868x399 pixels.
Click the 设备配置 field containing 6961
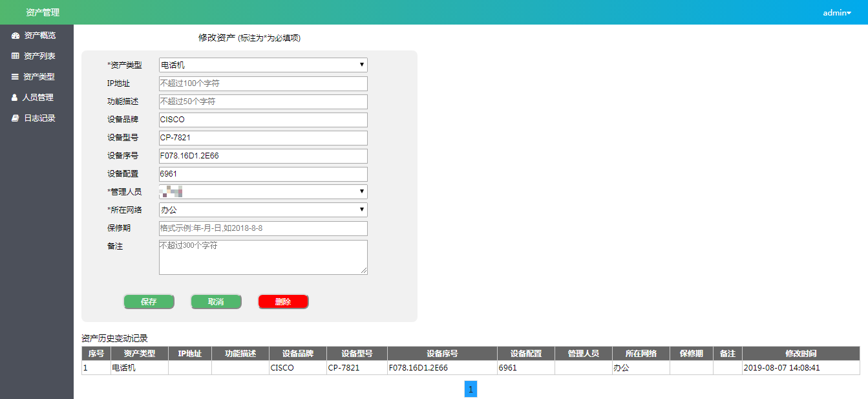click(x=263, y=174)
